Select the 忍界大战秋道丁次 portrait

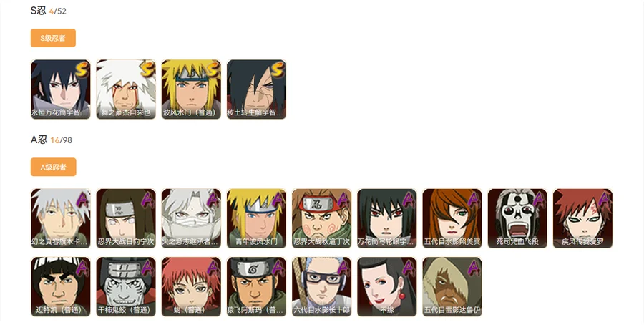pyautogui.click(x=322, y=218)
